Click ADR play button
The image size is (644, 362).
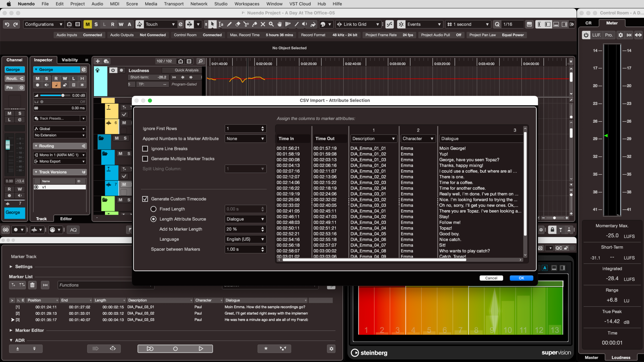coord(201,348)
